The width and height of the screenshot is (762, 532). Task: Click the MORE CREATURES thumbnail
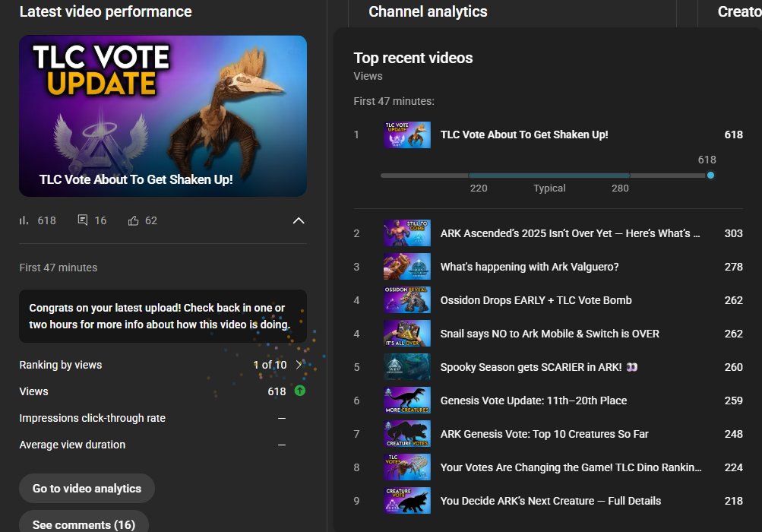click(x=407, y=401)
